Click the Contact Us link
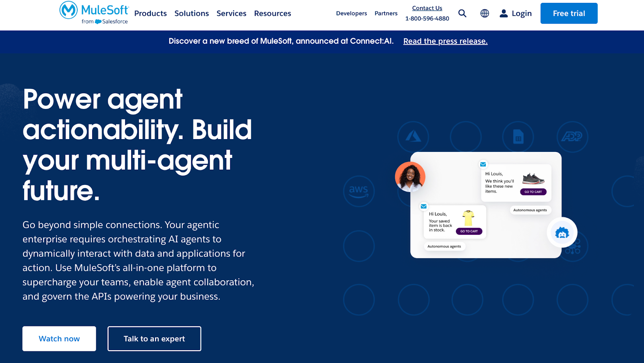 click(x=427, y=8)
